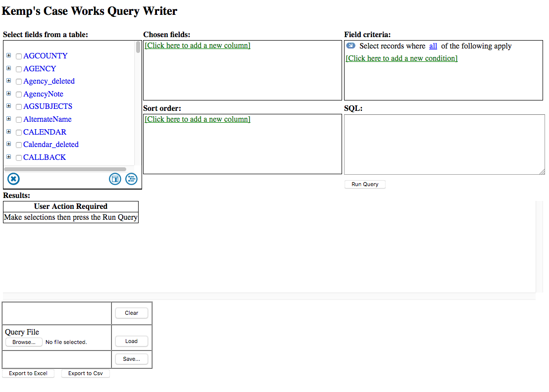Select the CALLBACK checkbox
Viewport: 549px width, 392px height.
[19, 158]
